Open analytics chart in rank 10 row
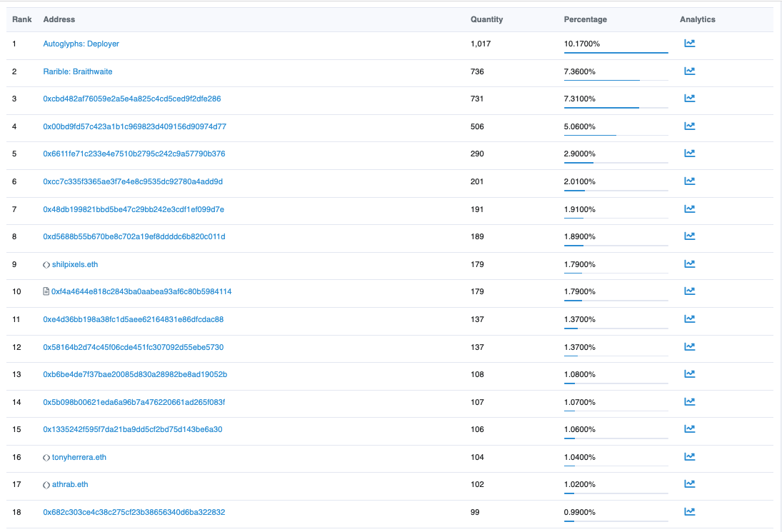This screenshot has width=782, height=532. (x=689, y=291)
